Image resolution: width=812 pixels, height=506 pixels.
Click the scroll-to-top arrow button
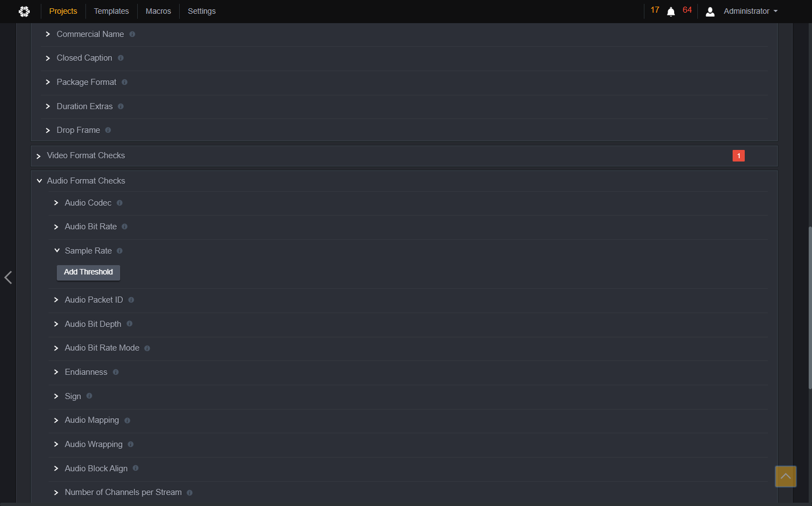click(x=786, y=476)
